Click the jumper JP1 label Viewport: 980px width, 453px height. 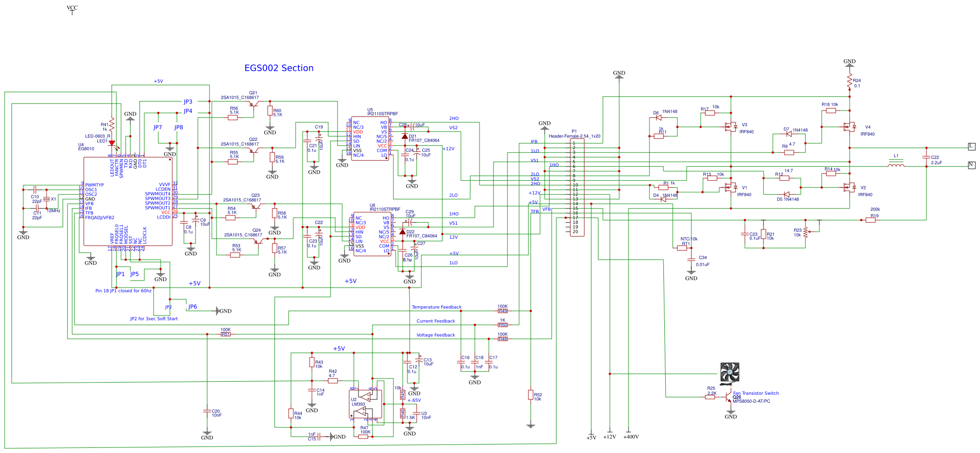(120, 275)
